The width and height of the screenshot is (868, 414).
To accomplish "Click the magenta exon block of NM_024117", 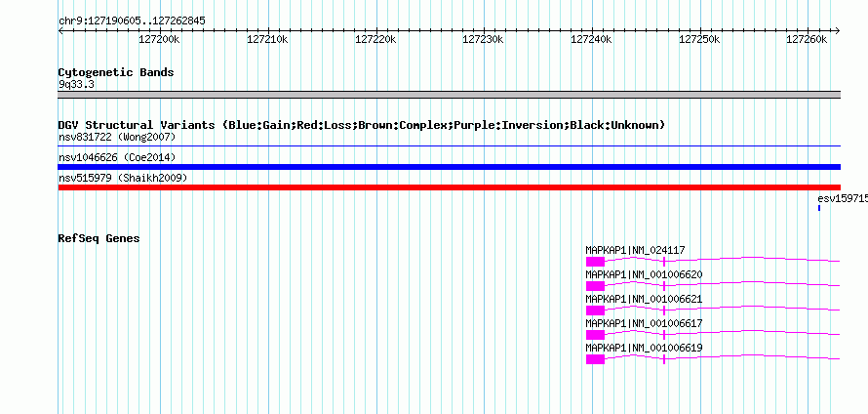I will tap(595, 262).
